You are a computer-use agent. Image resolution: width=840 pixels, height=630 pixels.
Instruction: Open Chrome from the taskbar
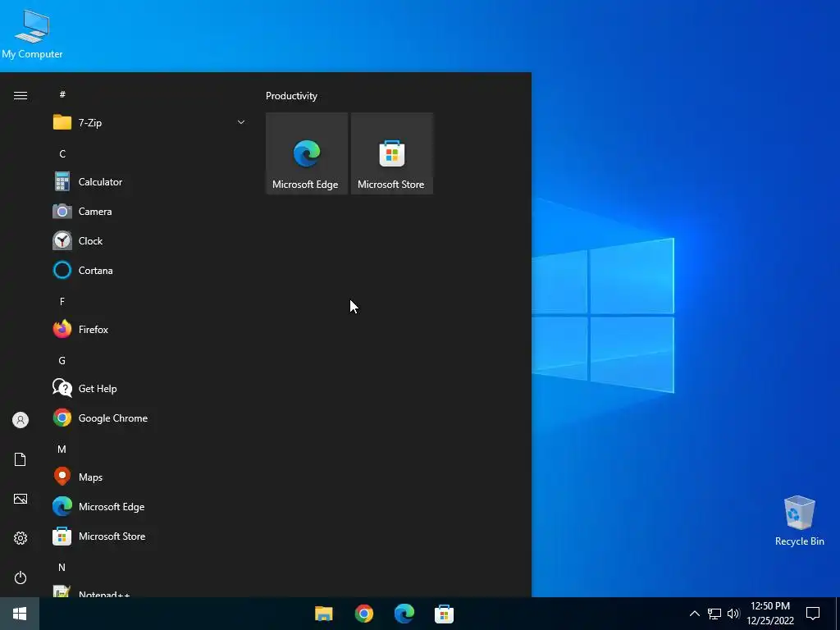point(363,614)
